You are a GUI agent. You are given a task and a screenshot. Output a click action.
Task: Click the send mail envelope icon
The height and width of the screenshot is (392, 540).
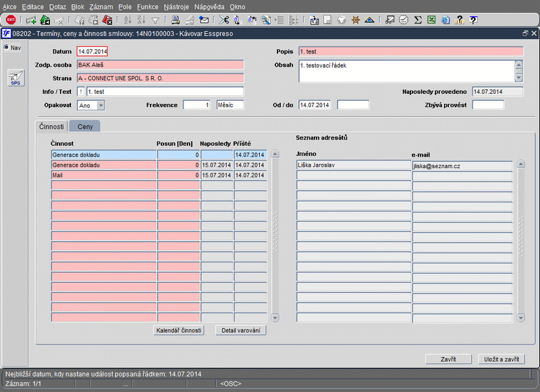(204, 20)
